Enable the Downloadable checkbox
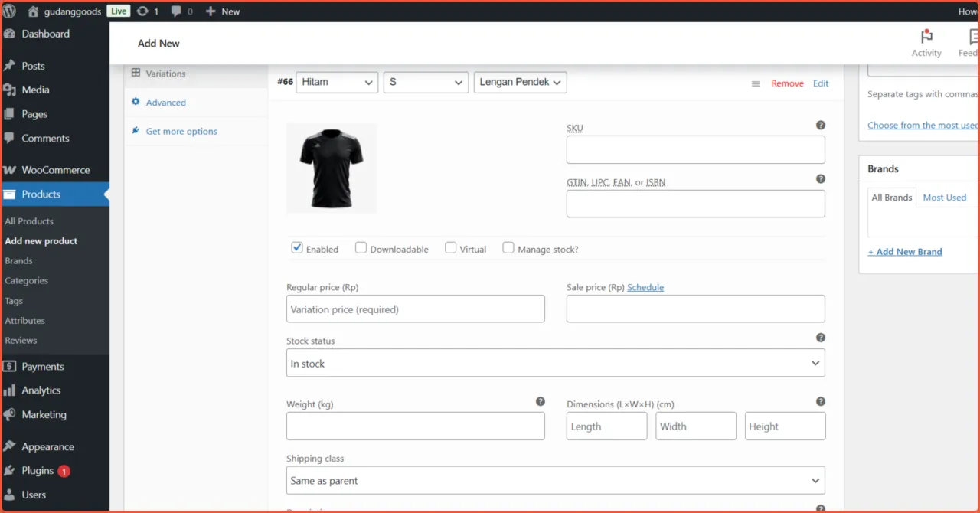 click(361, 248)
